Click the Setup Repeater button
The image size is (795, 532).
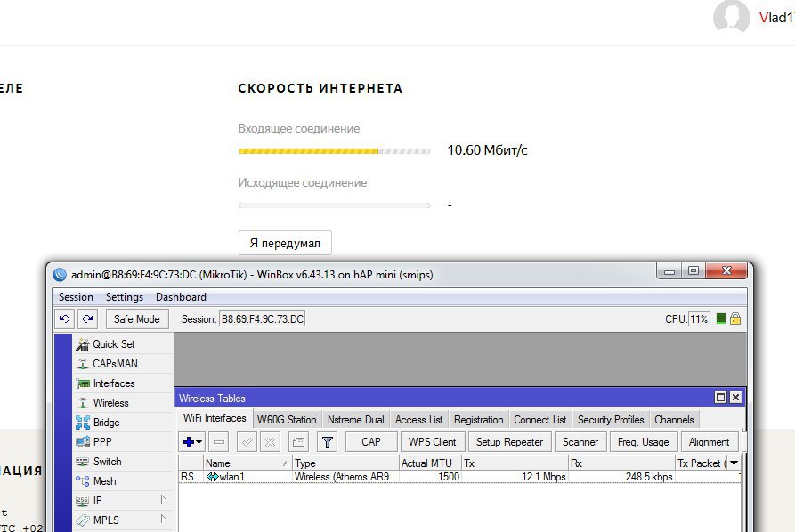(509, 442)
